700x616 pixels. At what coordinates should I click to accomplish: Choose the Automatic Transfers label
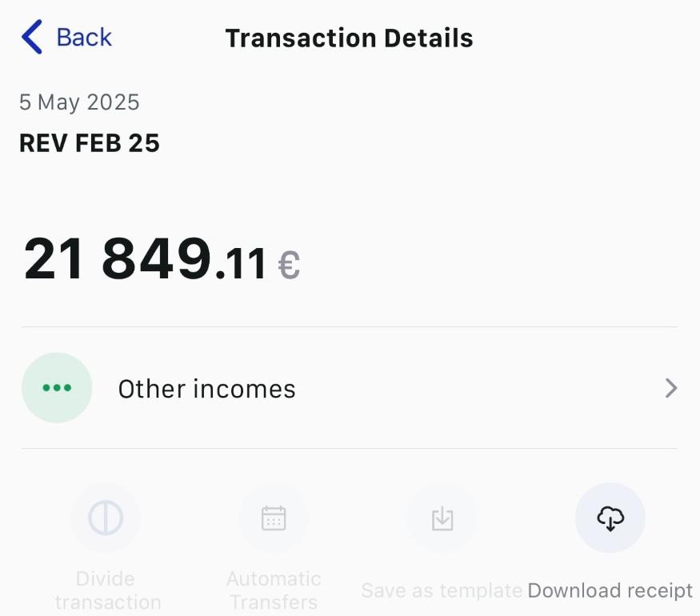[x=274, y=590]
